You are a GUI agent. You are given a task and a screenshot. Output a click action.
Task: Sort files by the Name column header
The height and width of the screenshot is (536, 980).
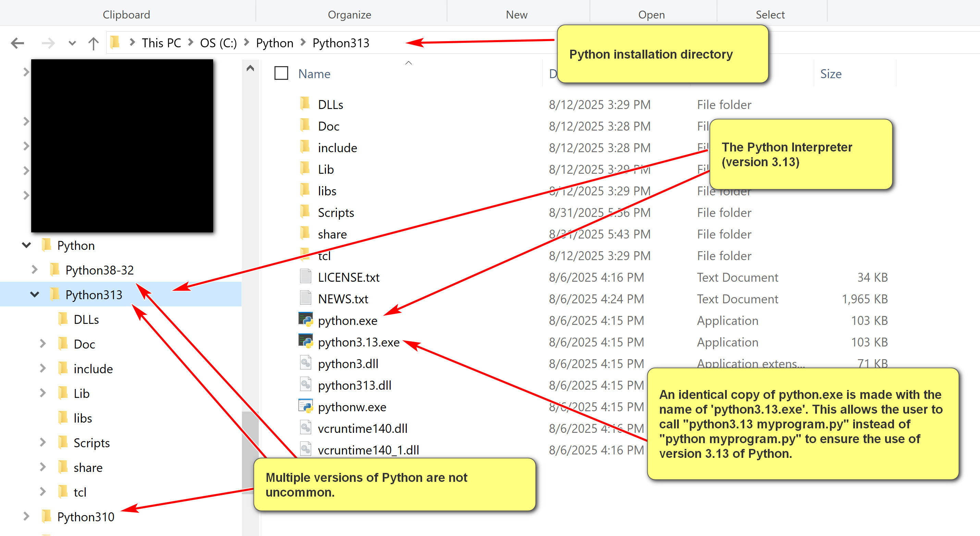click(x=314, y=74)
